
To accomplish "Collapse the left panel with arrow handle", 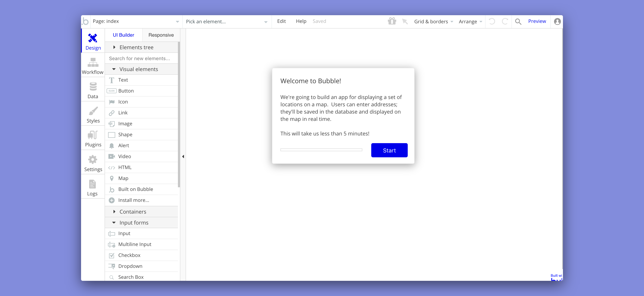I will pos(183,157).
